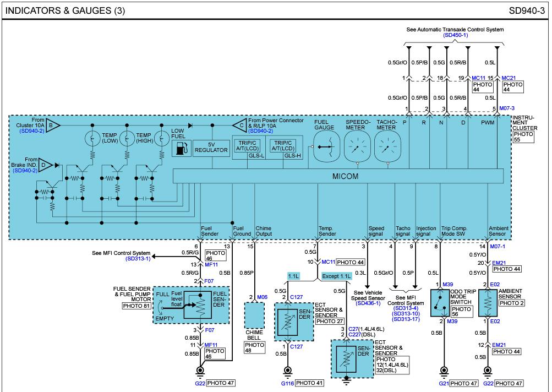Open the SD450-1 automatic transaxle link
The width and height of the screenshot is (552, 392).
pyautogui.click(x=455, y=35)
